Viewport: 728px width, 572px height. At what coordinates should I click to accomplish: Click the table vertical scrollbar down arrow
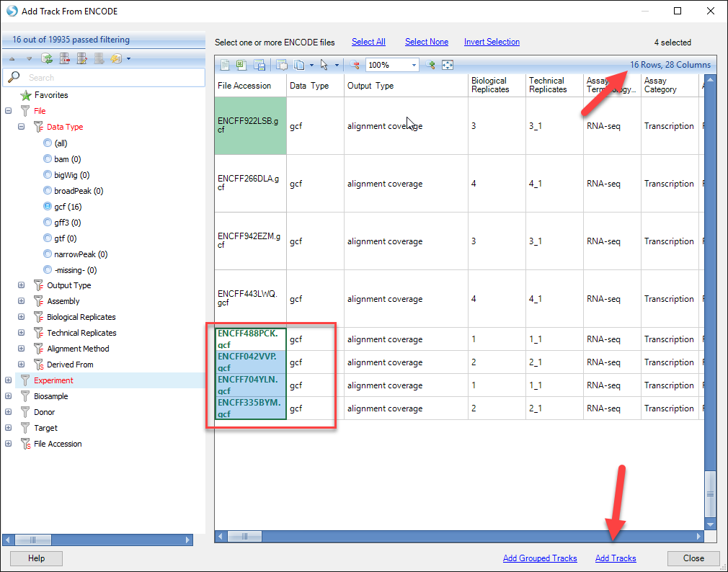click(x=711, y=524)
